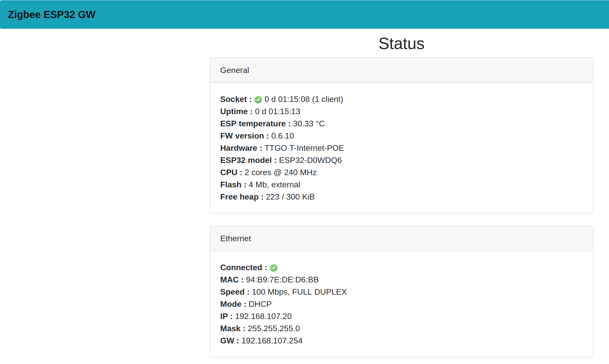Click the Ethernet card header
The width and height of the screenshot is (609, 364).
(x=401, y=238)
